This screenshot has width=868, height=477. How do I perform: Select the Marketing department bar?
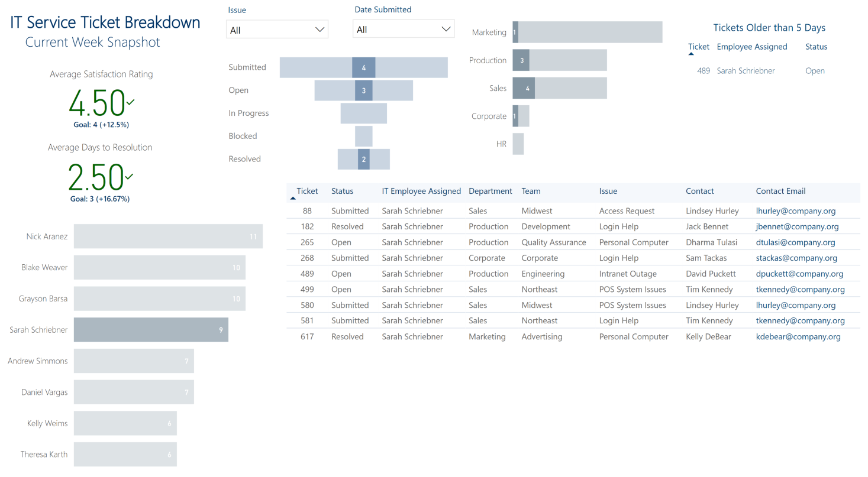click(588, 33)
